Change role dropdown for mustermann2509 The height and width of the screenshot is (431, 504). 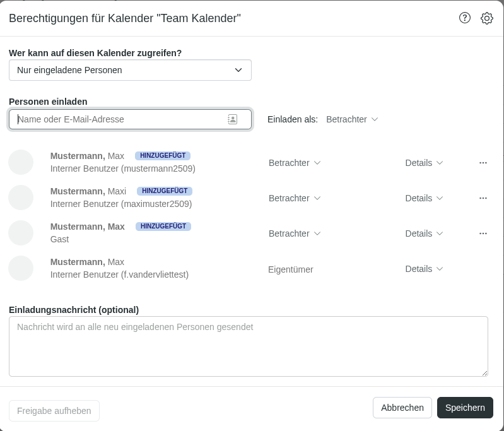tap(295, 163)
